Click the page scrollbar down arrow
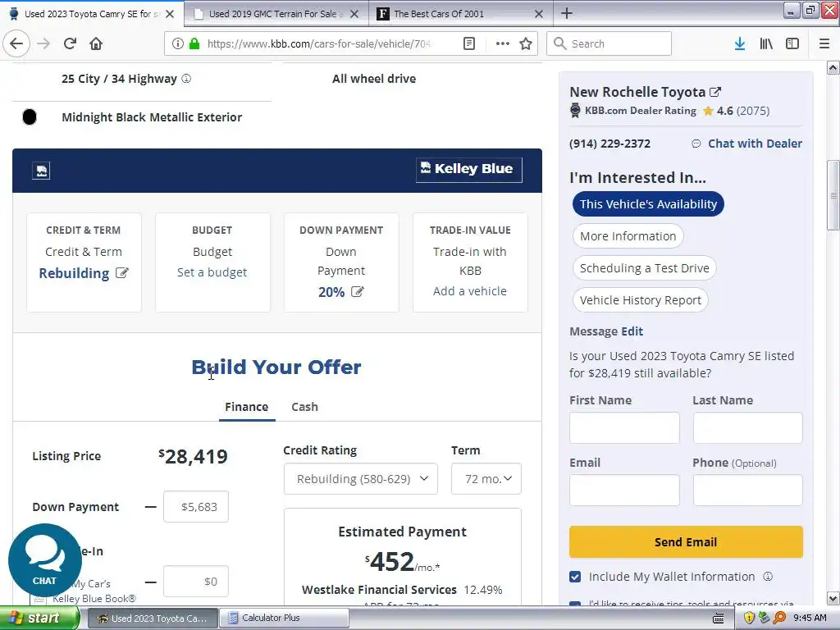The height and width of the screenshot is (630, 840). 833,598
